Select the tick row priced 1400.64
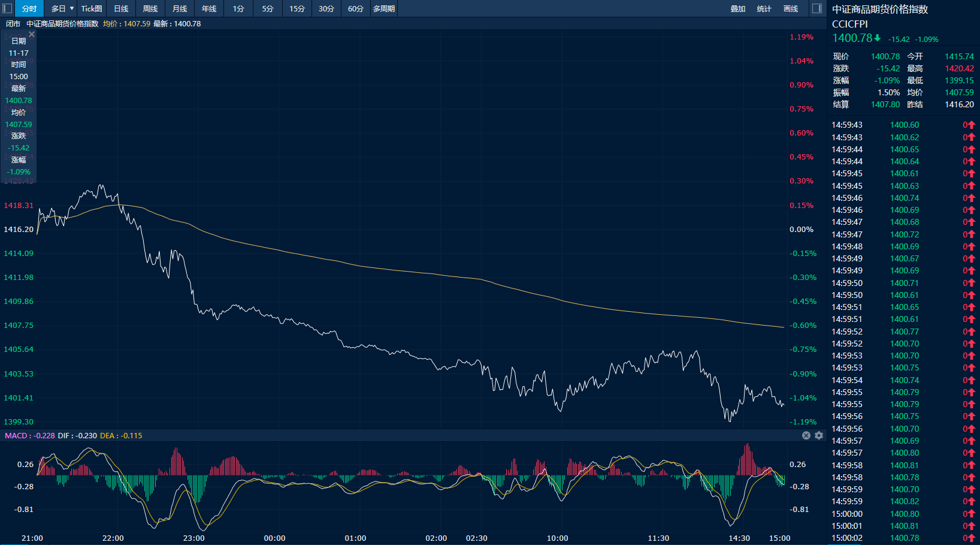Screen dimensions: 980x545 [903, 161]
